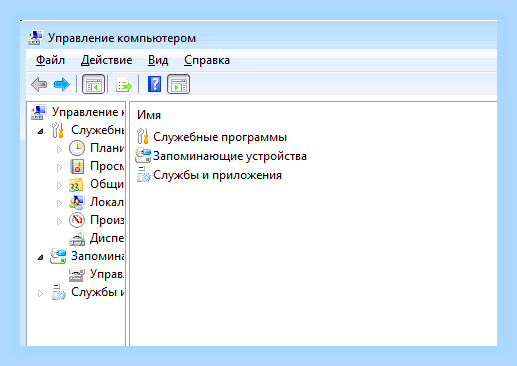The height and width of the screenshot is (366, 517).
Task: Expand the Производительность node arrow
Action: pos(60,221)
